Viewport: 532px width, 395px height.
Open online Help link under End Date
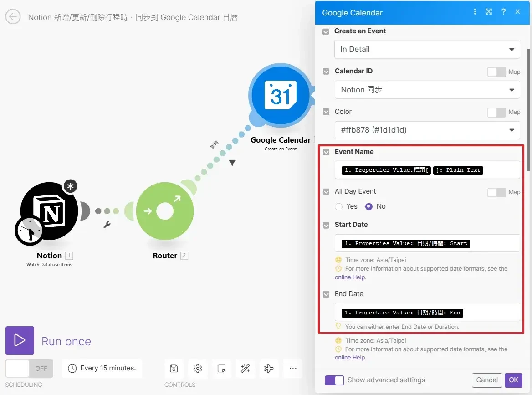350,357
